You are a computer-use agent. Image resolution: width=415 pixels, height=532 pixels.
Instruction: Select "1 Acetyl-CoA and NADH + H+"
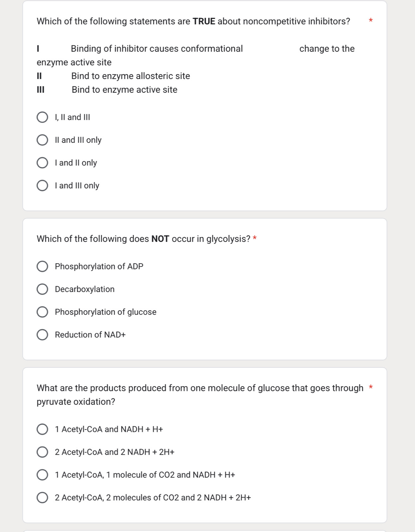tap(43, 429)
